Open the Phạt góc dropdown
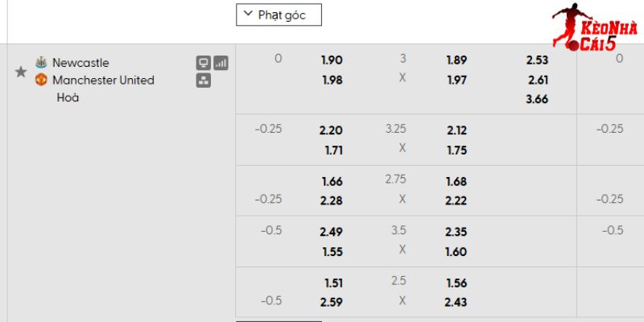Screen dimensions: 644x322 279,14
